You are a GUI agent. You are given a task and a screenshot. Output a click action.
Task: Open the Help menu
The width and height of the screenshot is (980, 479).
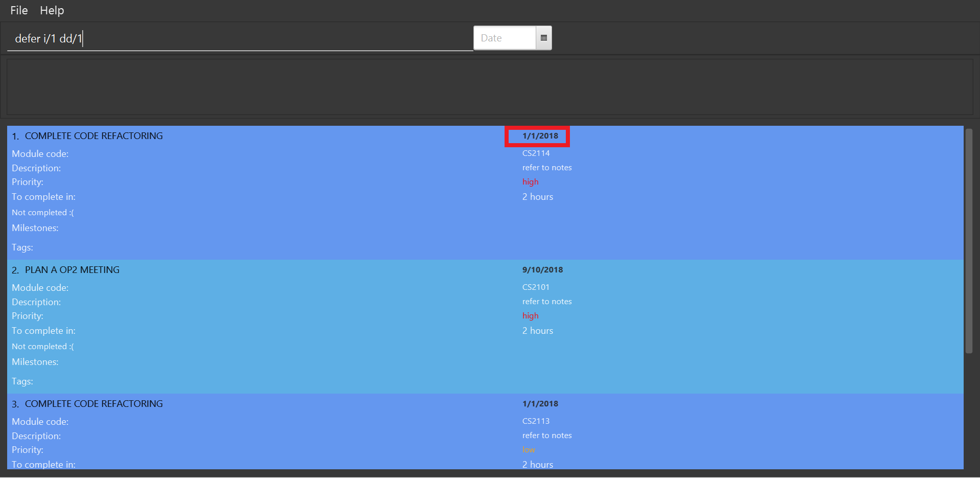click(x=52, y=10)
